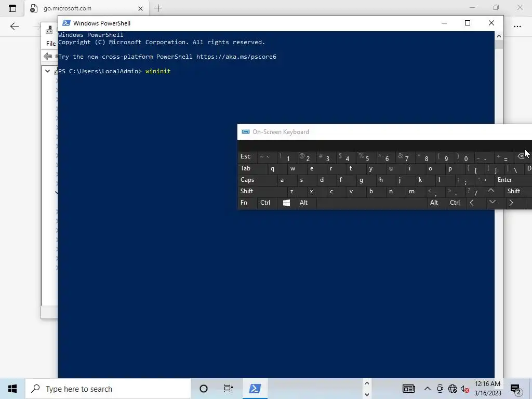
Task: Toggle the Caps key on the keyboard
Action: pos(257,180)
